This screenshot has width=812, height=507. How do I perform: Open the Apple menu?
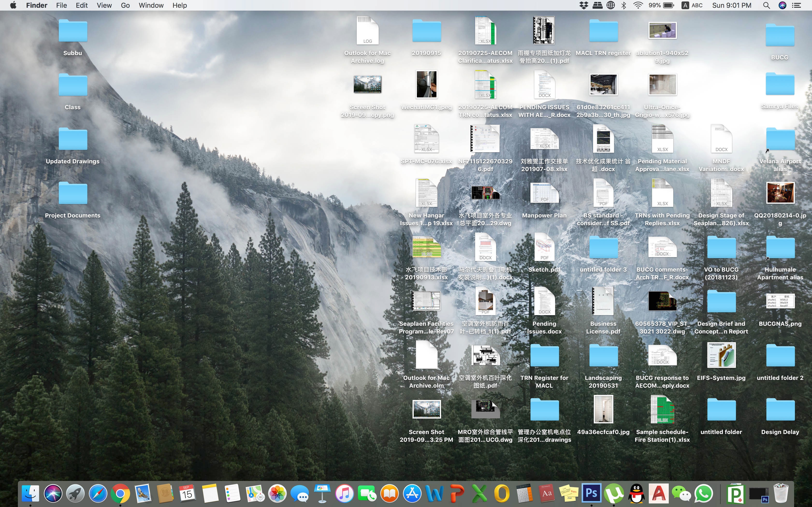coord(13,5)
